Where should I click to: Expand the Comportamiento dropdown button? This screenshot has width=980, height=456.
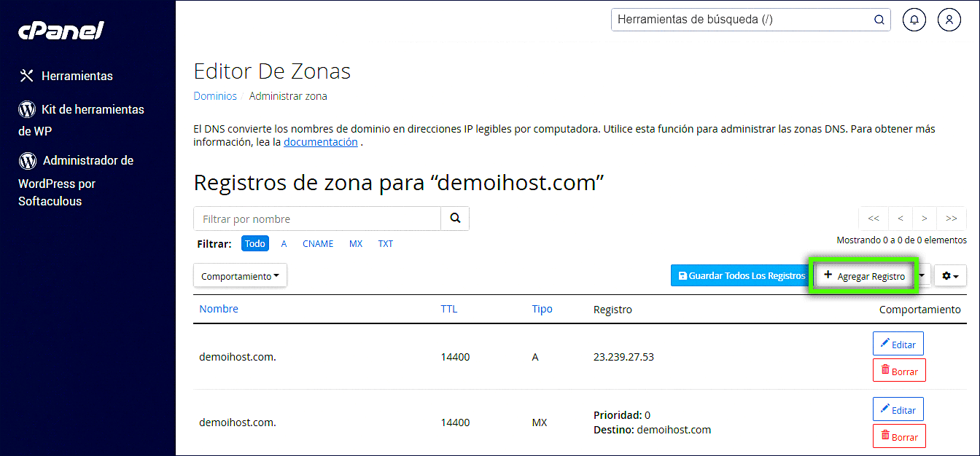tap(240, 276)
